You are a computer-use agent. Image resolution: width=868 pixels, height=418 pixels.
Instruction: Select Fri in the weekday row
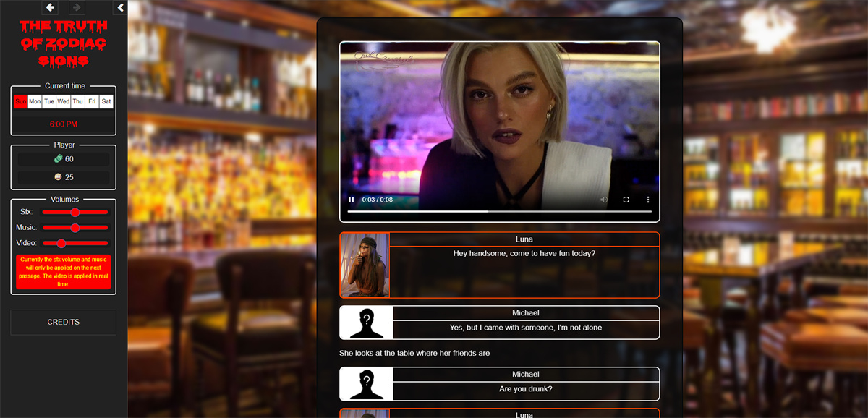92,102
